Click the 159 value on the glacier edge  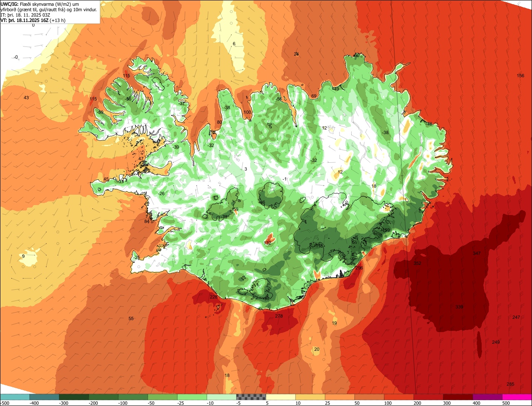coord(386,230)
